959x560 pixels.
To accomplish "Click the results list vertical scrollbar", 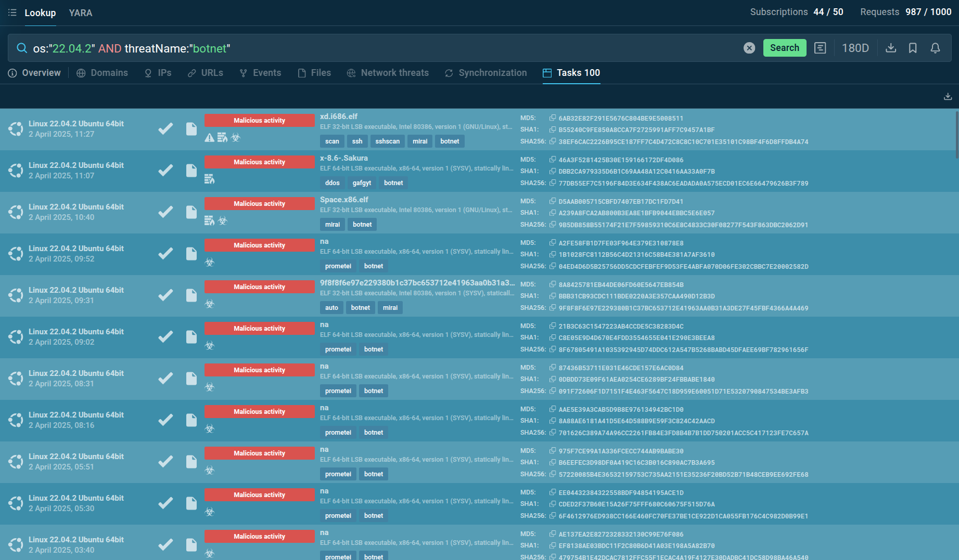I will click(956, 135).
